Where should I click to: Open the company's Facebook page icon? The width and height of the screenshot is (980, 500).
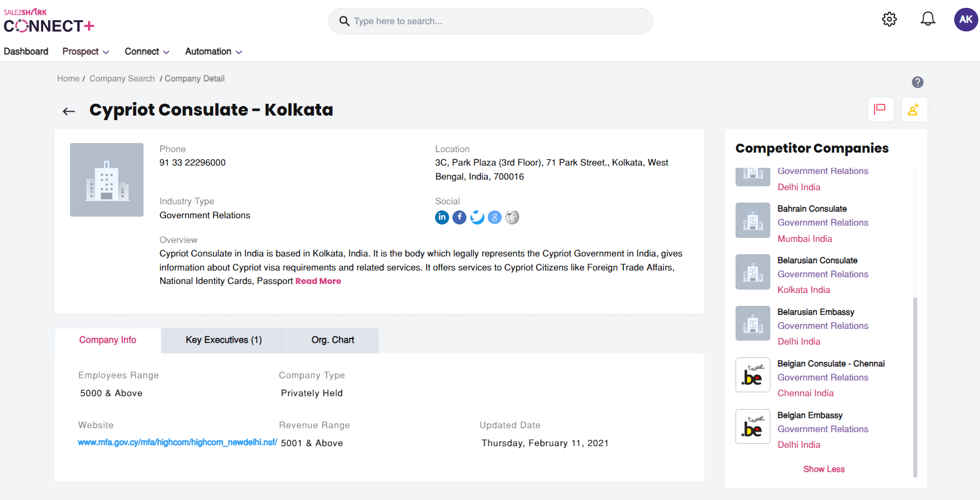tap(459, 217)
